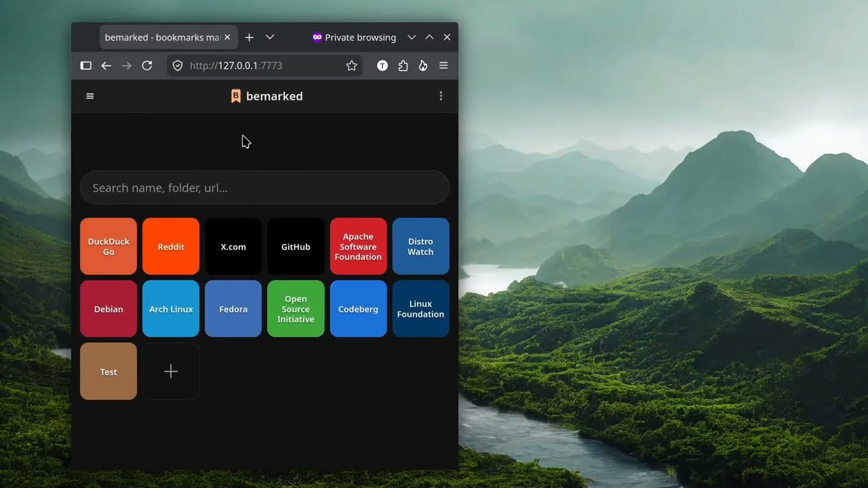This screenshot has height=488, width=868.
Task: Open the Arch Linux bookmark tile
Action: [x=171, y=309]
